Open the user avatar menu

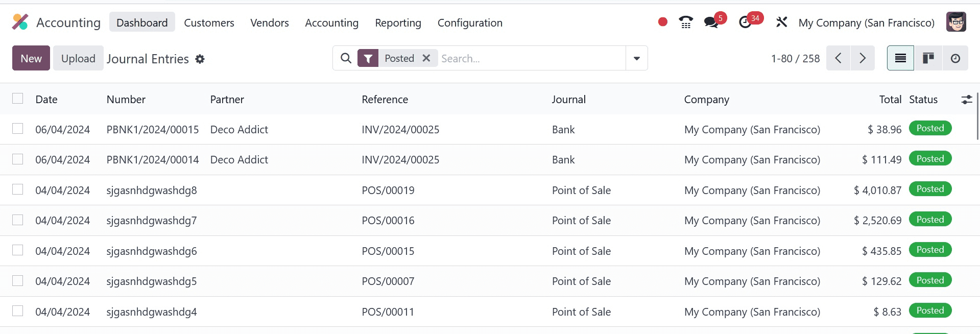point(956,22)
